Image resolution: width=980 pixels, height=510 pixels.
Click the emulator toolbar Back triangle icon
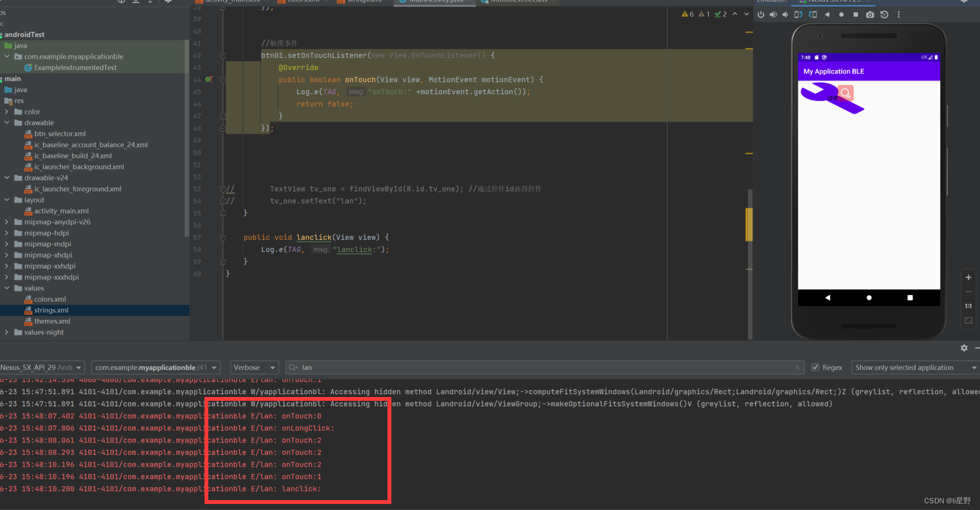click(x=827, y=14)
